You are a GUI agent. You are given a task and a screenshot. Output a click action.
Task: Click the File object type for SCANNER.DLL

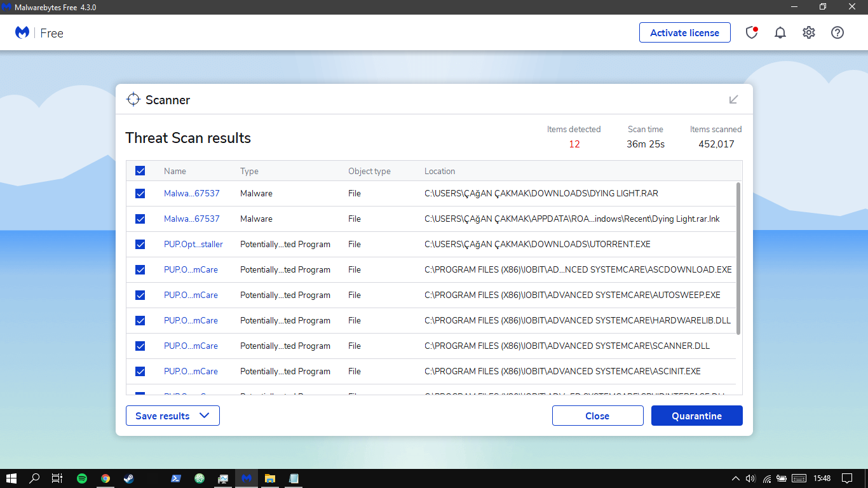pos(355,346)
